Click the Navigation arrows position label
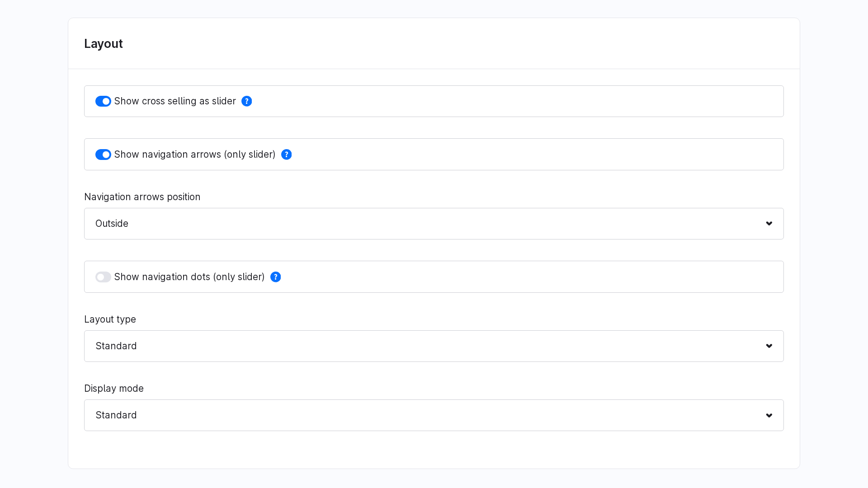Screen dimensions: 868x488 (142, 197)
